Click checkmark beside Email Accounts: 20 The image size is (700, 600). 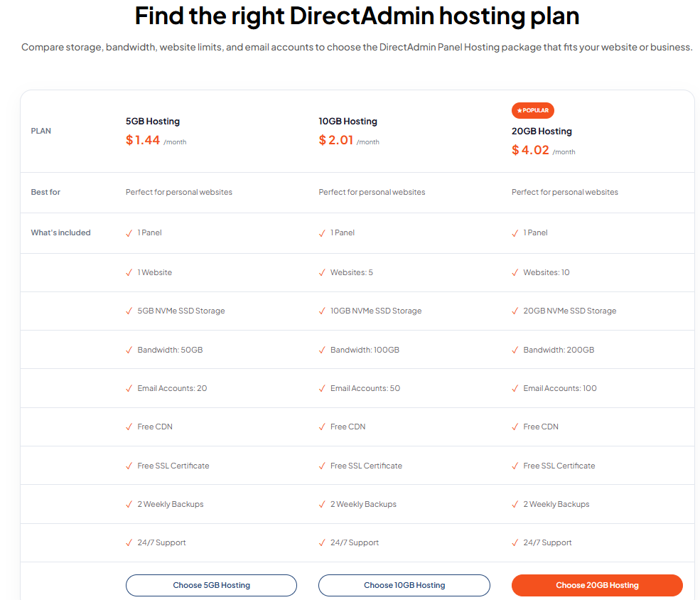click(x=129, y=388)
